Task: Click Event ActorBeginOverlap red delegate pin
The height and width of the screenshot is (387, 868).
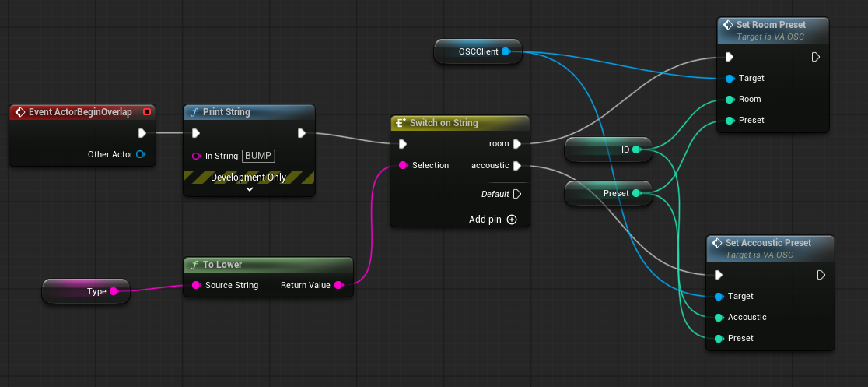Action: 147,112
